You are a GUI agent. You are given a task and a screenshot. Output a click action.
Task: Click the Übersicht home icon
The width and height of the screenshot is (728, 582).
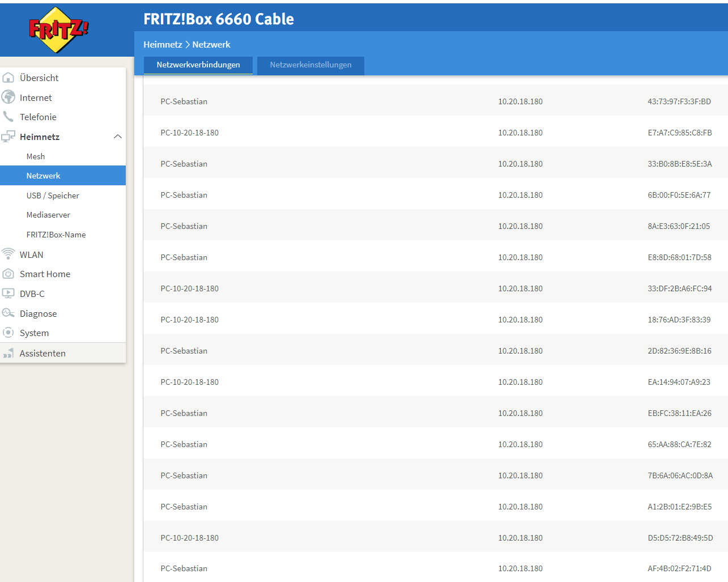tap(8, 78)
